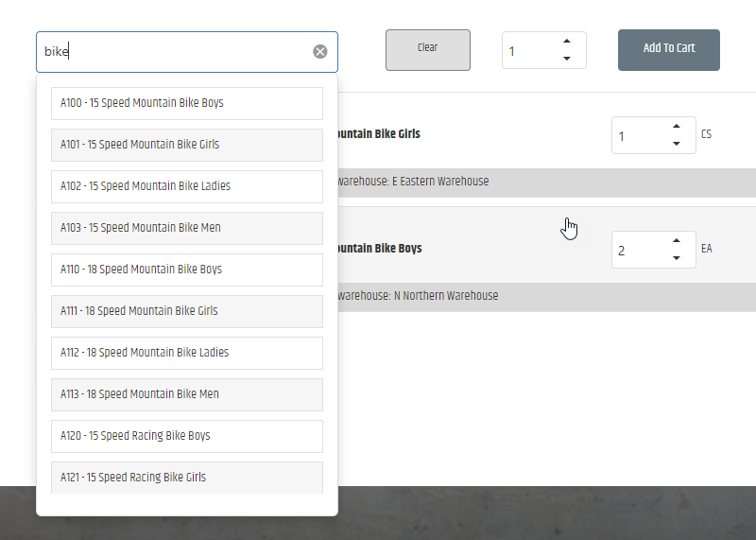Pick A112 - 18 Speed Mountain Bike Ladies
The image size is (756, 540).
pos(187,353)
